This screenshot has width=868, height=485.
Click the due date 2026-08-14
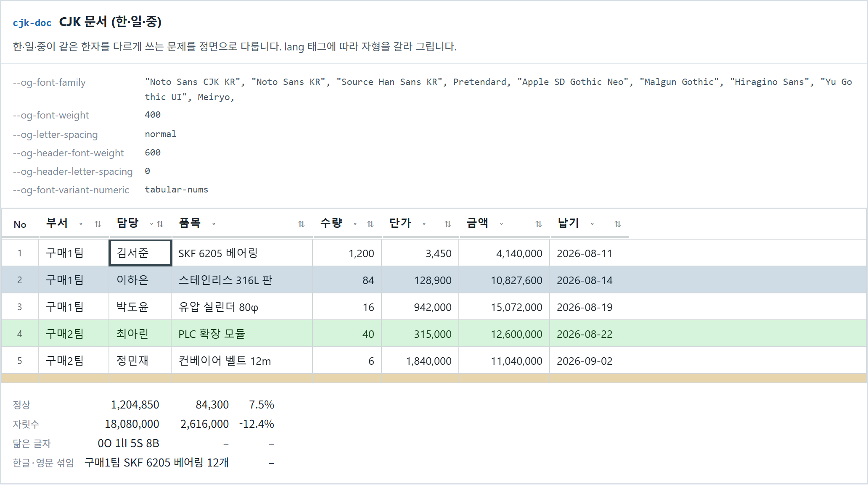click(x=585, y=280)
